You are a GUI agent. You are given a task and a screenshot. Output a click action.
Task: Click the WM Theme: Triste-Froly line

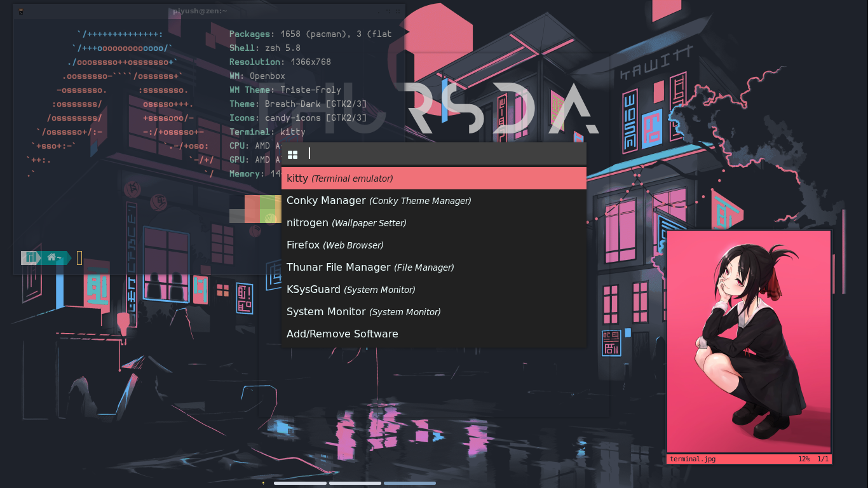[285, 90]
